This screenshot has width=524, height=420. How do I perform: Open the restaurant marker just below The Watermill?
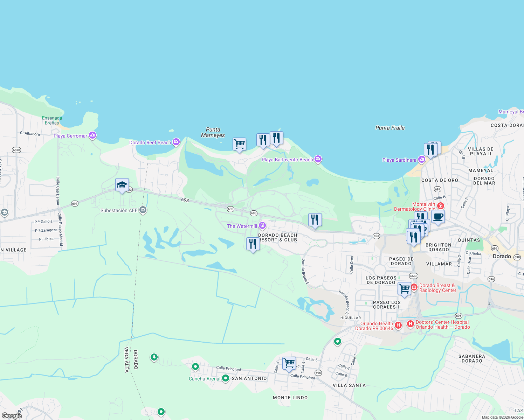253,244
